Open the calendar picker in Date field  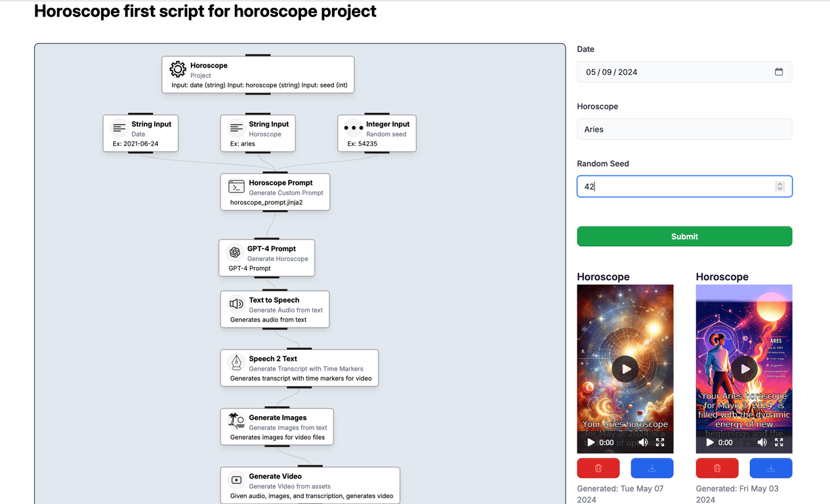[779, 72]
